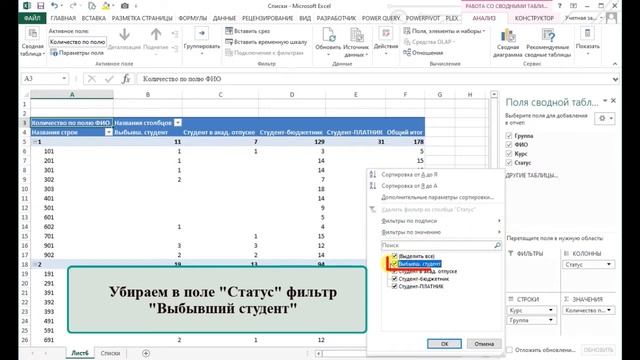Toggle the Статус field checkbox
Image resolution: width=640 pixels, height=360 pixels.
pyautogui.click(x=509, y=162)
